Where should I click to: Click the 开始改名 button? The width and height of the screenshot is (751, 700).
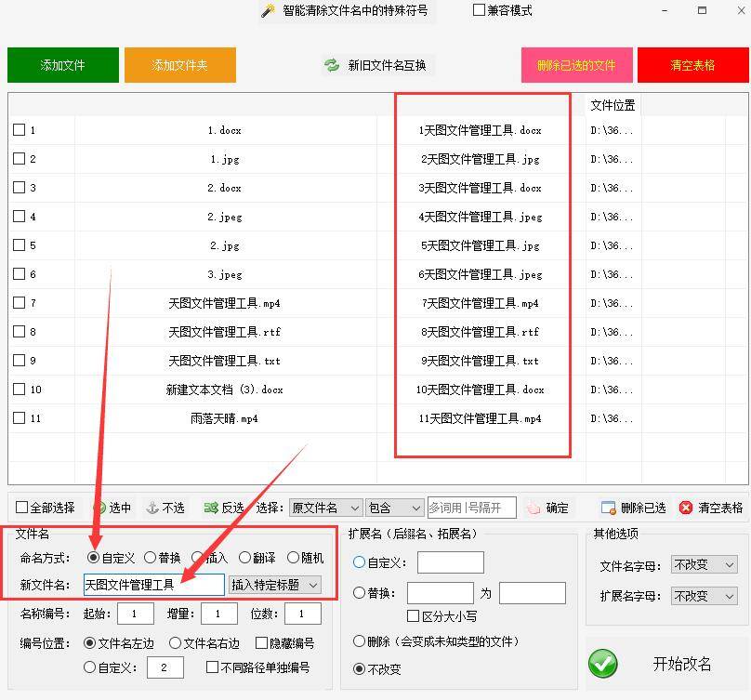point(667,664)
